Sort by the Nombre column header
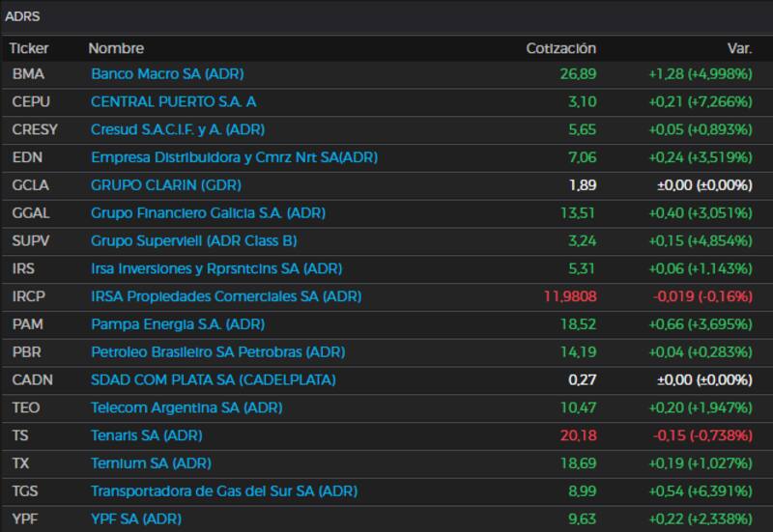The image size is (773, 532). [116, 48]
